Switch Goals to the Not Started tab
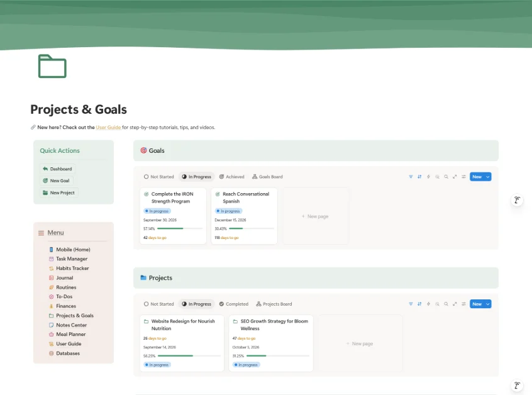Viewport: 532px width, 395px height. (159, 177)
